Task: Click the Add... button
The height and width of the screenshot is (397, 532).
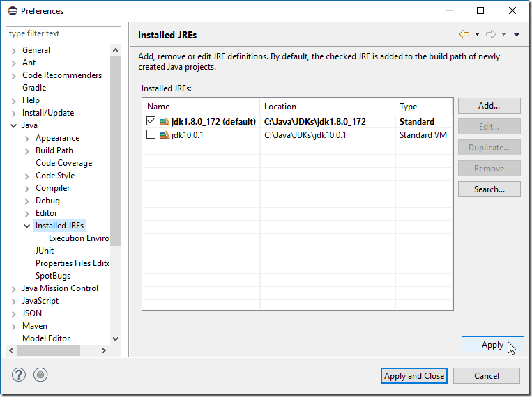Action: [x=489, y=106]
